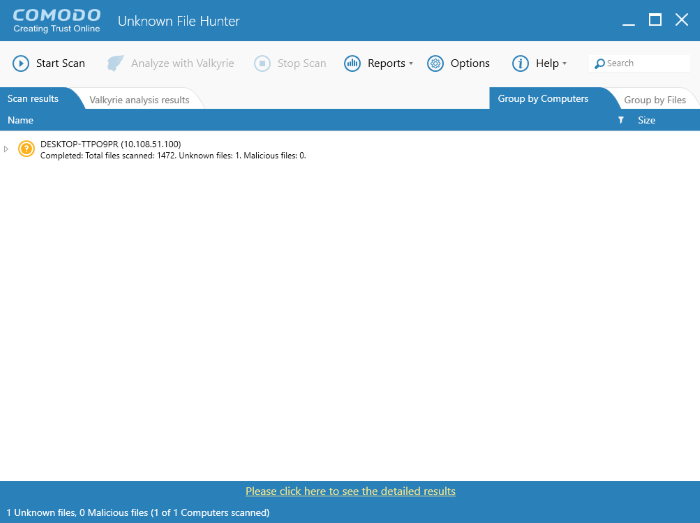
Task: Select Group by Computers view
Action: click(x=543, y=99)
